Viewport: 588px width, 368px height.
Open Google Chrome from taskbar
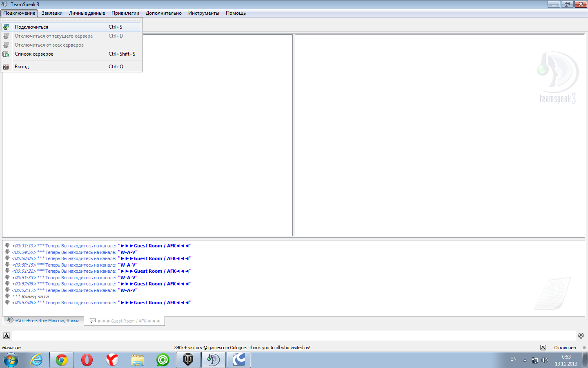pyautogui.click(x=62, y=360)
